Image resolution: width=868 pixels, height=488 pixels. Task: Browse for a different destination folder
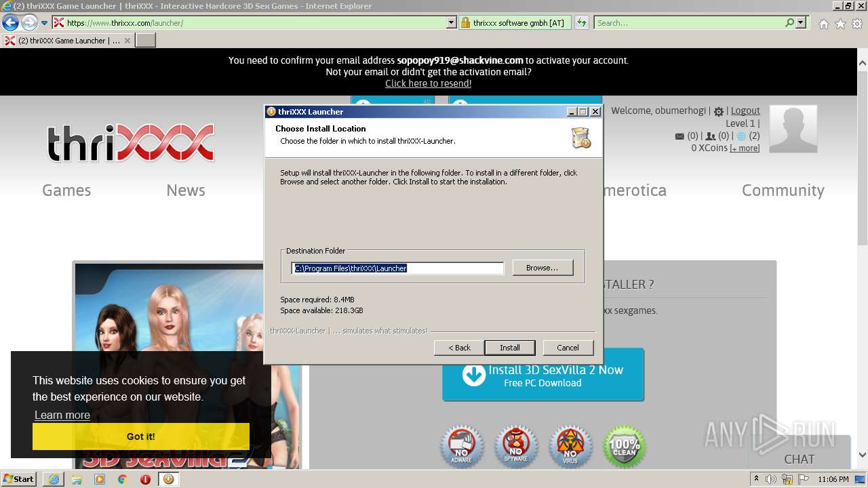click(542, 268)
